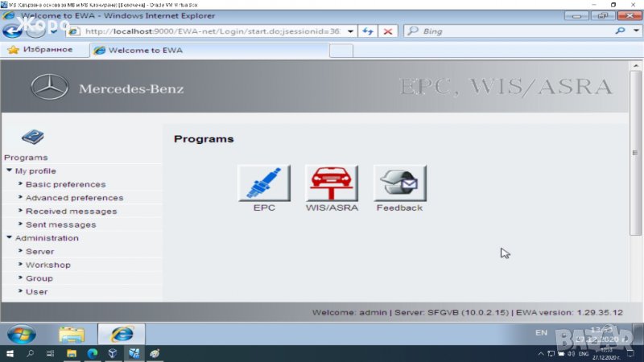The height and width of the screenshot is (362, 644).
Task: Open Received messages in sidebar
Action: coord(71,212)
